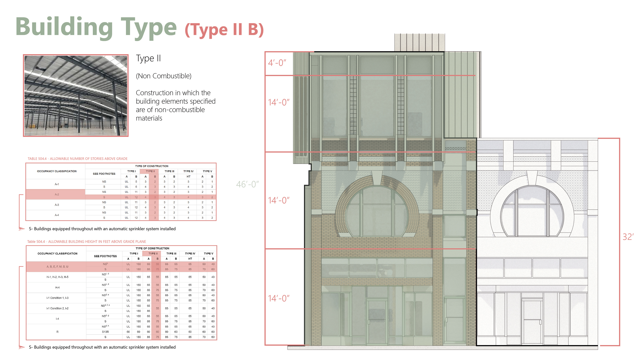644x362 pixels.
Task: Select the "TABLE 504.4 - ALLOWABLE NUMBER OF STORIES" caption
Action: pos(77,159)
